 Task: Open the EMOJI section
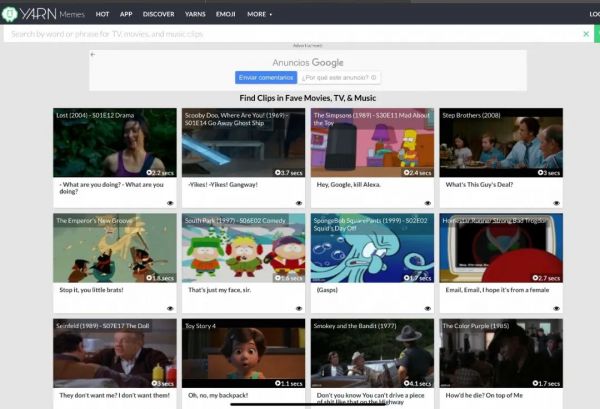[226, 14]
